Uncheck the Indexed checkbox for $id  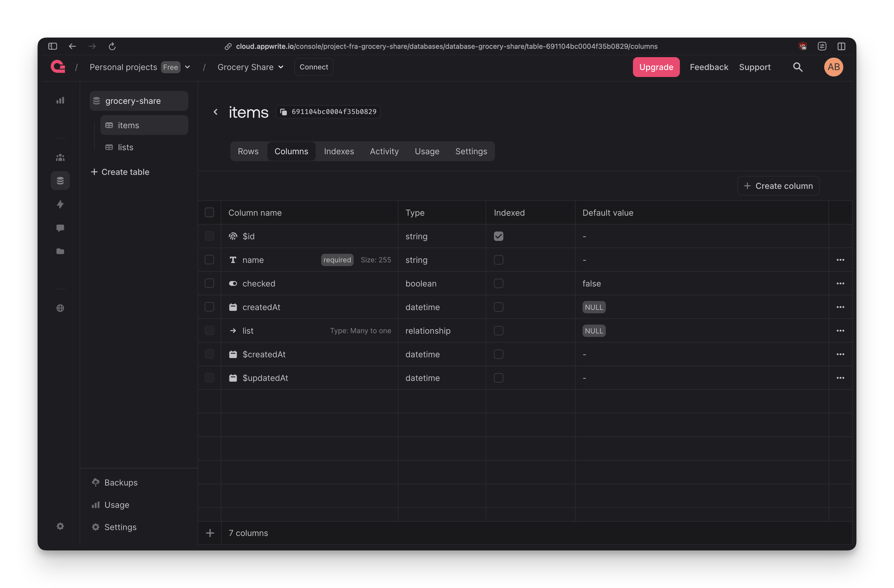click(x=499, y=236)
